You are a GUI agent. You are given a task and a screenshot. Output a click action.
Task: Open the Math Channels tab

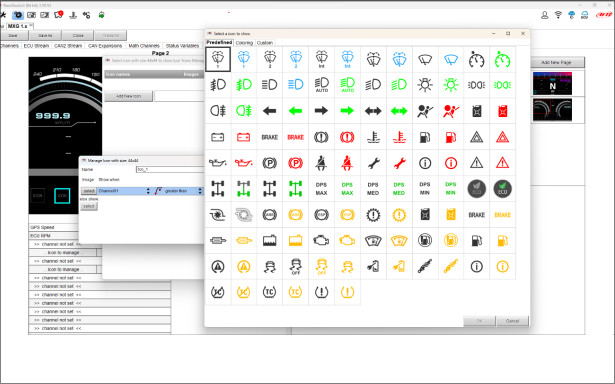144,46
